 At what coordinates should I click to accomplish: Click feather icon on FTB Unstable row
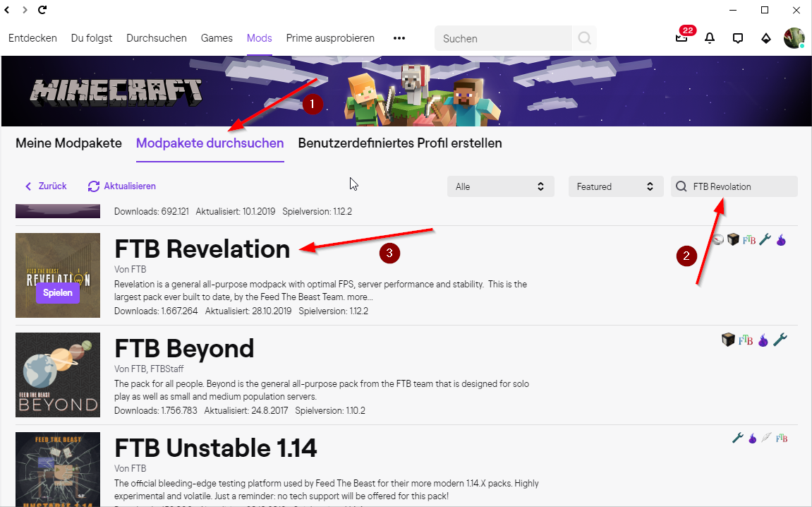click(x=766, y=438)
